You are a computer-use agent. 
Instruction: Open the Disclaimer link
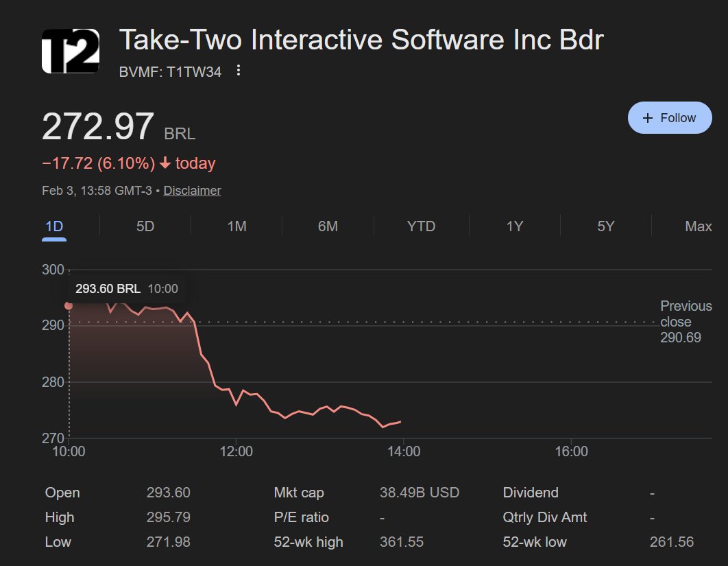[x=192, y=191]
